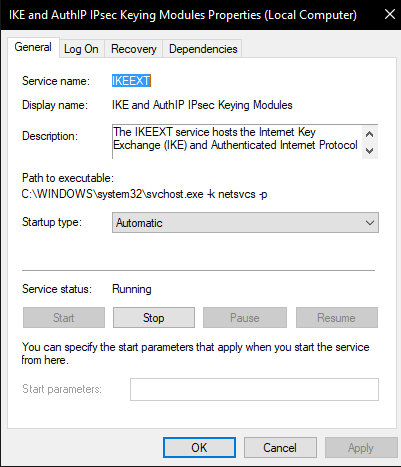Stop the IKEEXT service

coord(154,318)
